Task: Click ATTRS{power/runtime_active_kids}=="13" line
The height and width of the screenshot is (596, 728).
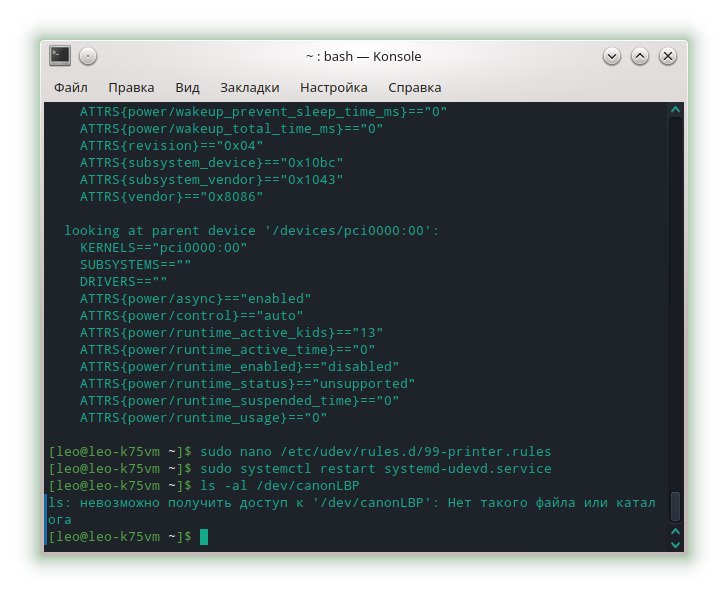Action: click(x=231, y=333)
